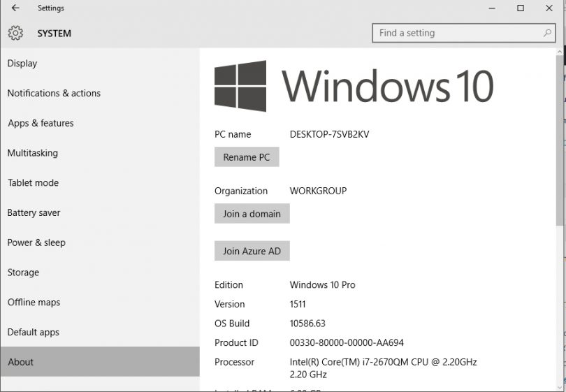566x392 pixels.
Task: Click the System gear icon
Action: 15,33
